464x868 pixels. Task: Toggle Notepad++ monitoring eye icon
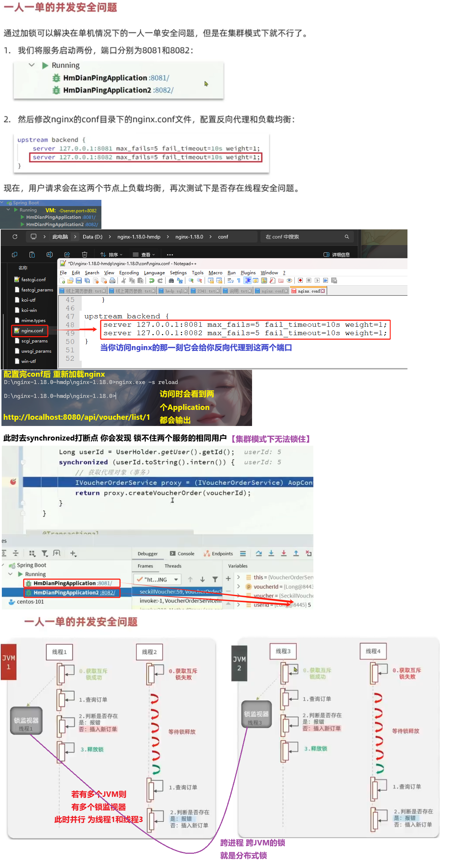tap(289, 280)
